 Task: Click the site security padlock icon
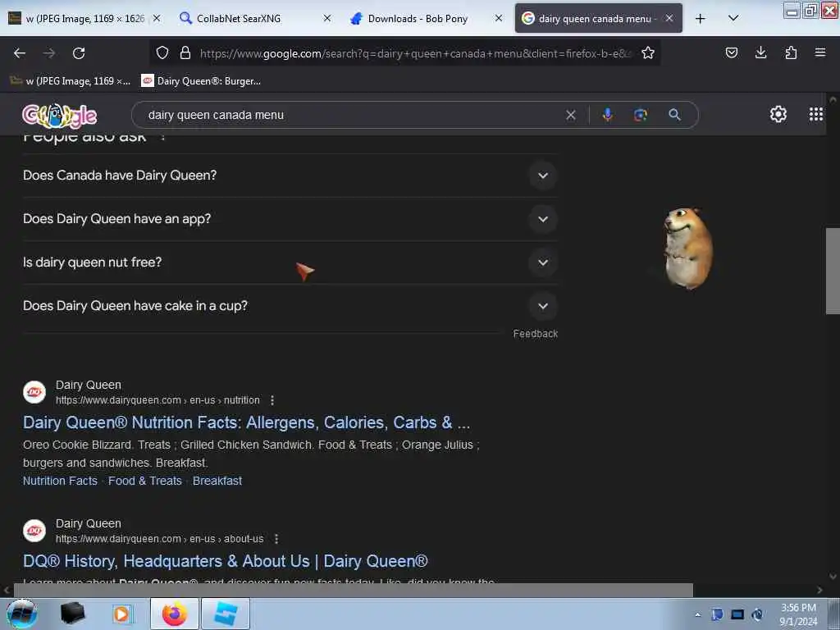click(x=185, y=52)
